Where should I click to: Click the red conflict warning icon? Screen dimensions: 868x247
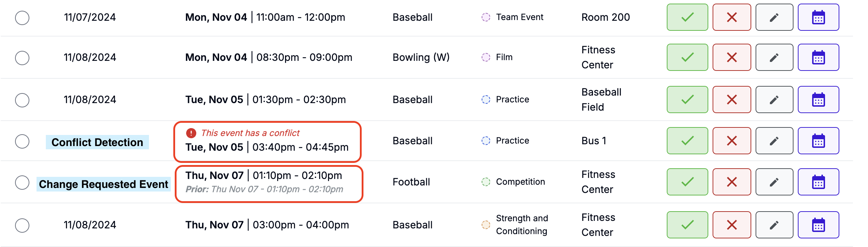(x=191, y=133)
